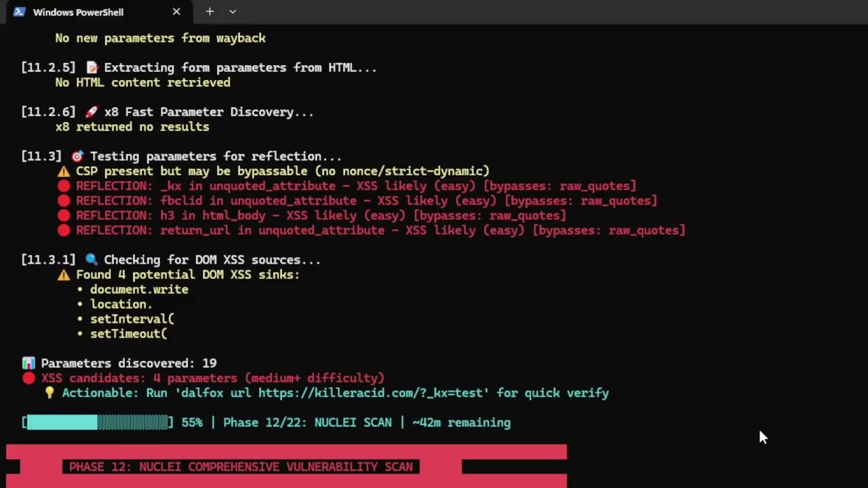Click the PowerShell icon in the tab

click(19, 12)
